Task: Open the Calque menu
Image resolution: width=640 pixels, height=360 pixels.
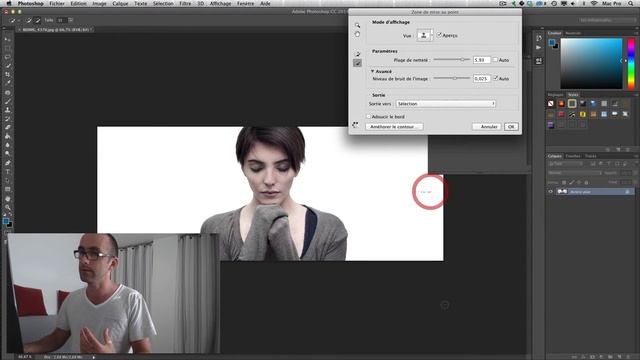Action: (x=120, y=3)
